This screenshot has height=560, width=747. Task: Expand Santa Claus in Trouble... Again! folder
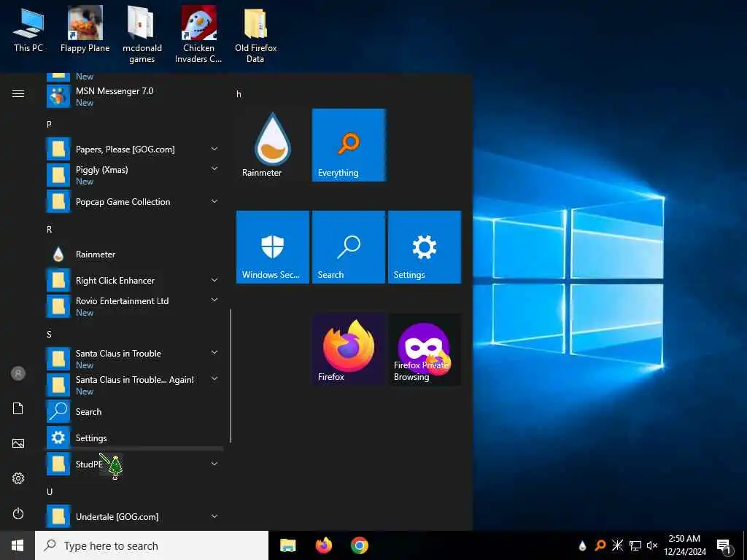[x=134, y=385]
